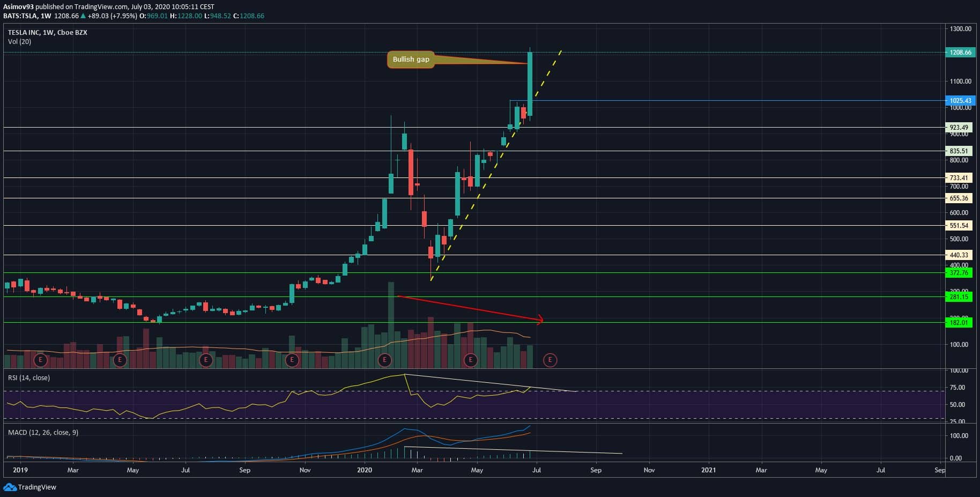Image resolution: width=980 pixels, height=497 pixels.
Task: Open the earnings marker near late January 2020
Action: pyautogui.click(x=384, y=360)
